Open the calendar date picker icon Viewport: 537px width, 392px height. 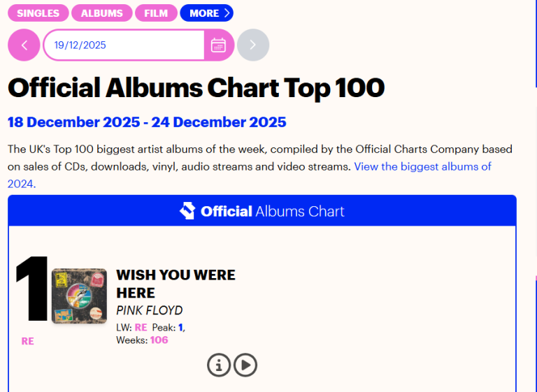click(x=218, y=45)
